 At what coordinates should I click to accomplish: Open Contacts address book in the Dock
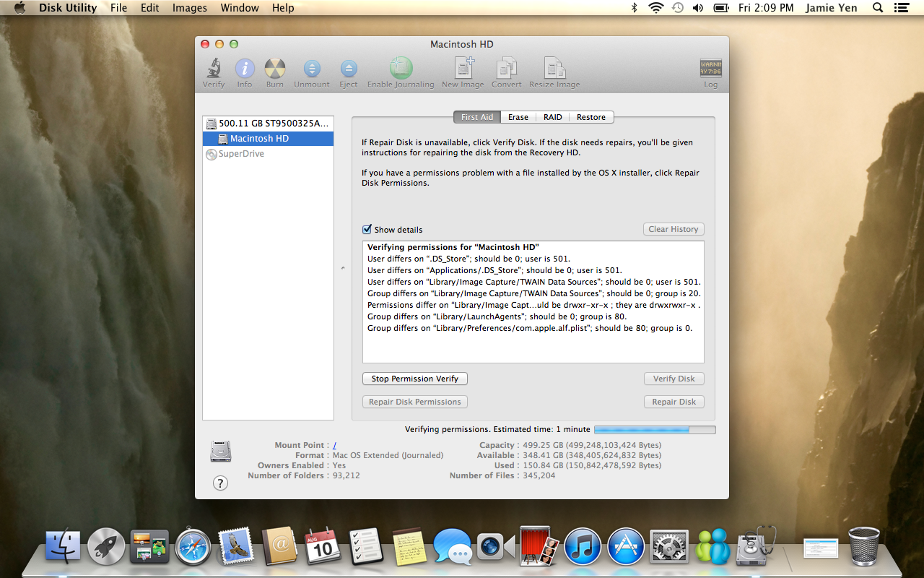[x=279, y=546]
